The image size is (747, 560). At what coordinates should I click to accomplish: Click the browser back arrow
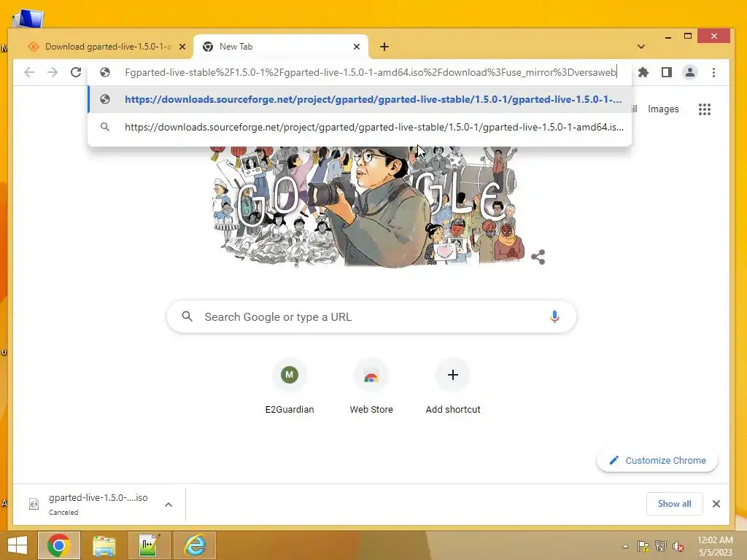pyautogui.click(x=29, y=72)
